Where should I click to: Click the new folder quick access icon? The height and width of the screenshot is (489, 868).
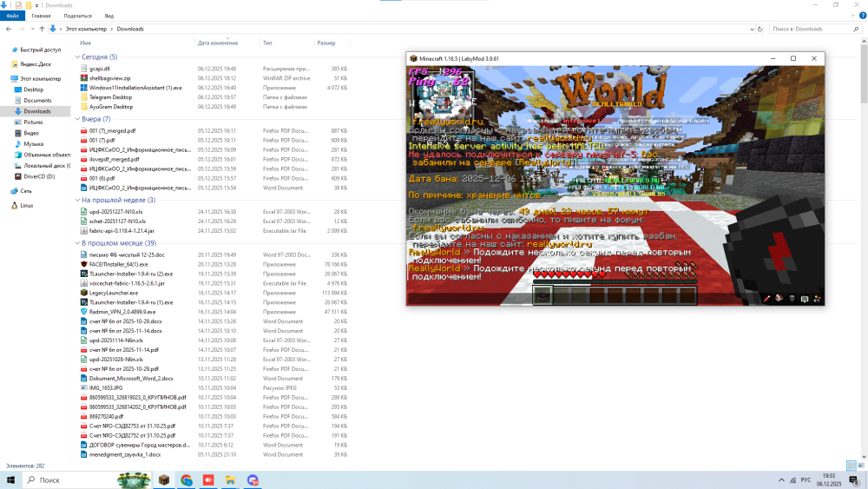(29, 5)
